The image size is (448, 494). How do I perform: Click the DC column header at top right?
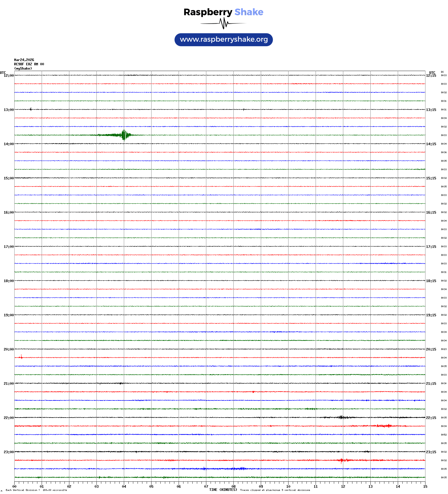click(442, 72)
